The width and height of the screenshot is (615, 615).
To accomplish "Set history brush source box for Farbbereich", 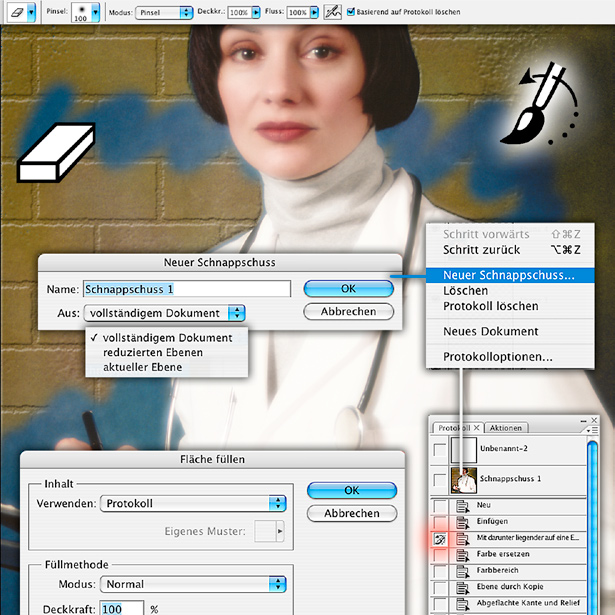I will point(440,571).
